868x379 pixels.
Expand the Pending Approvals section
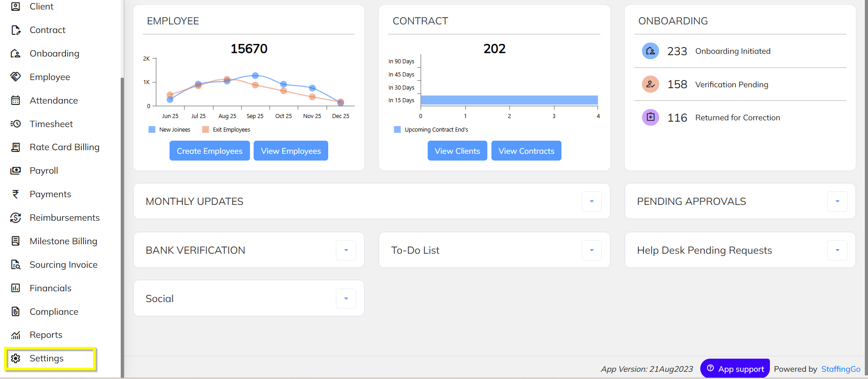837,202
